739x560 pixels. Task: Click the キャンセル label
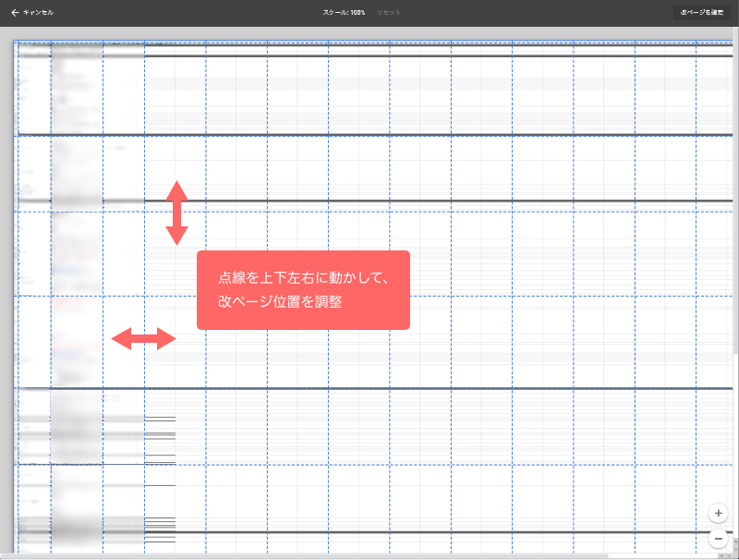[38, 13]
